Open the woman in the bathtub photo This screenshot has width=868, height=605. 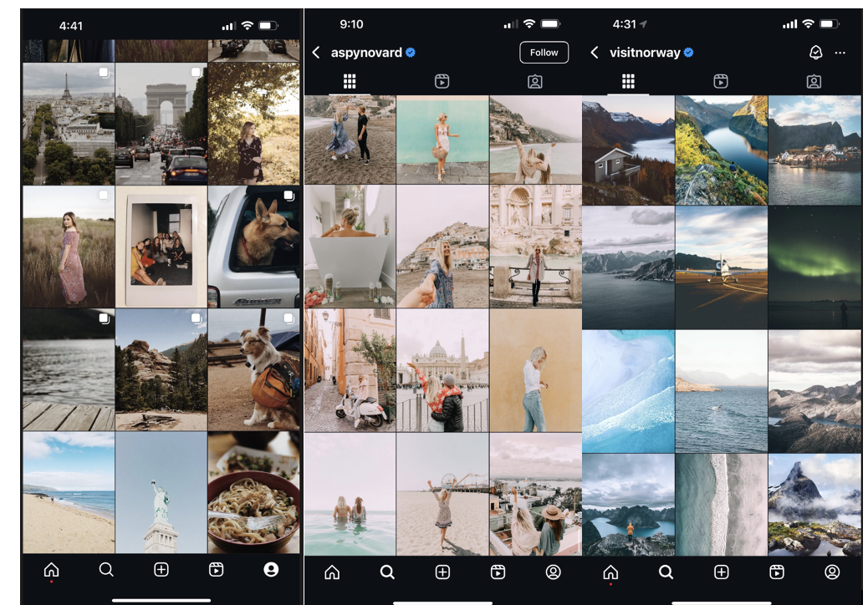tap(350, 247)
